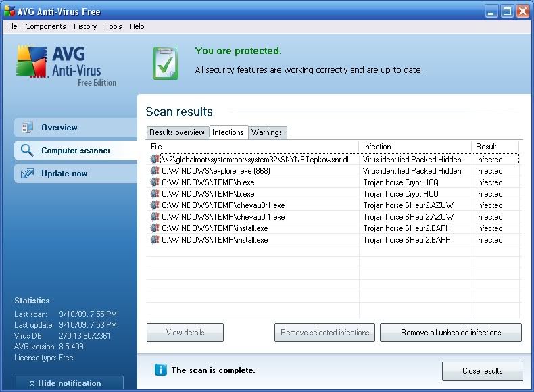Click the Statistics heading in sidebar
The image size is (534, 392).
click(32, 301)
